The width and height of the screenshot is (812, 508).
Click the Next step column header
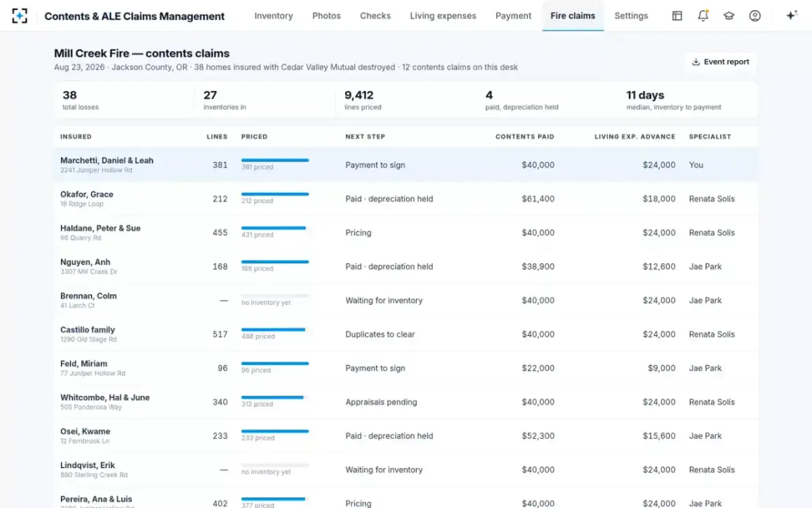pos(365,137)
